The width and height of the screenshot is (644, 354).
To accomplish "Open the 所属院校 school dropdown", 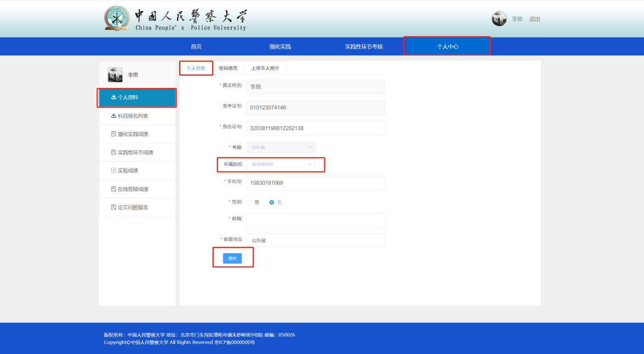I will pyautogui.click(x=281, y=164).
